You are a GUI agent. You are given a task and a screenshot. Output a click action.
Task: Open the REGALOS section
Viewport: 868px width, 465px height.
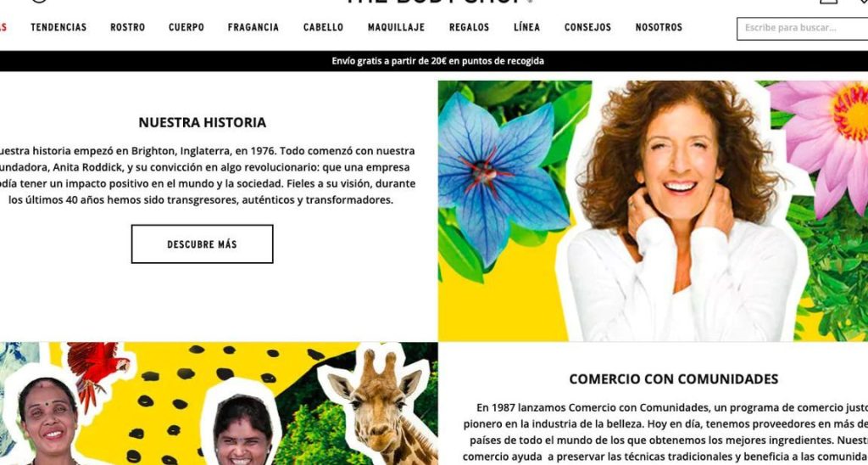click(469, 27)
